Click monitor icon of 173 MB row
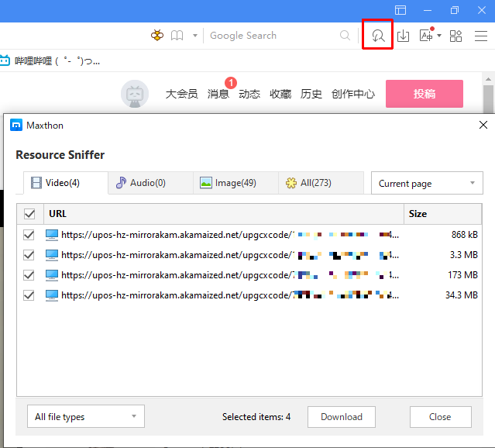Viewport: 495px width, 448px height. [x=52, y=275]
